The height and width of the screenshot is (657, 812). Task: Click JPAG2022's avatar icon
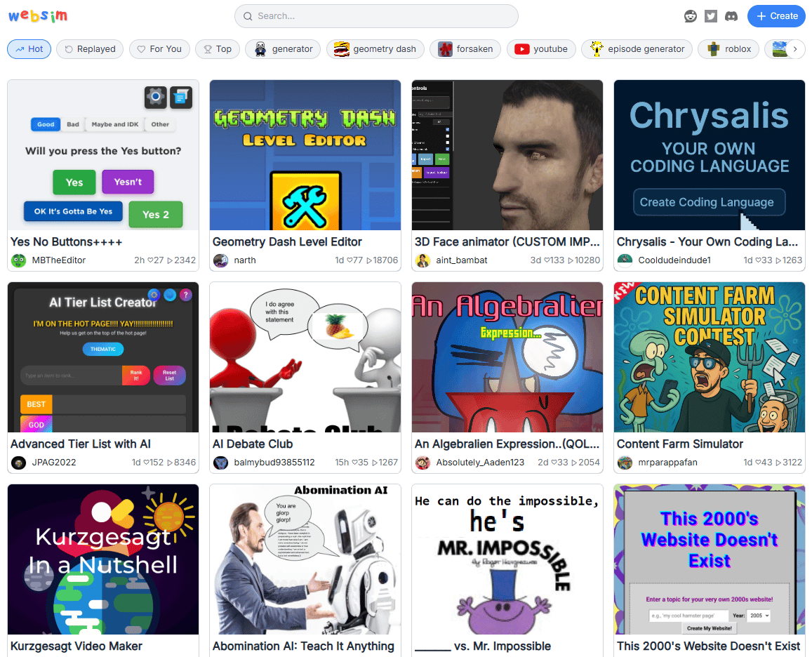coord(19,462)
